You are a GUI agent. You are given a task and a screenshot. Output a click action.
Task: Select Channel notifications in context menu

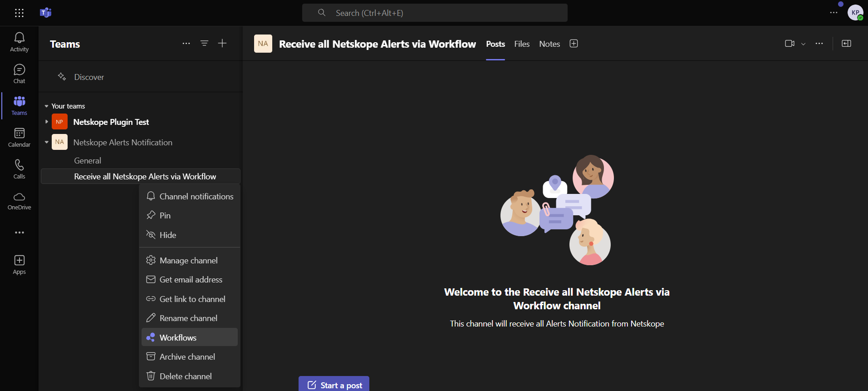(x=190, y=196)
